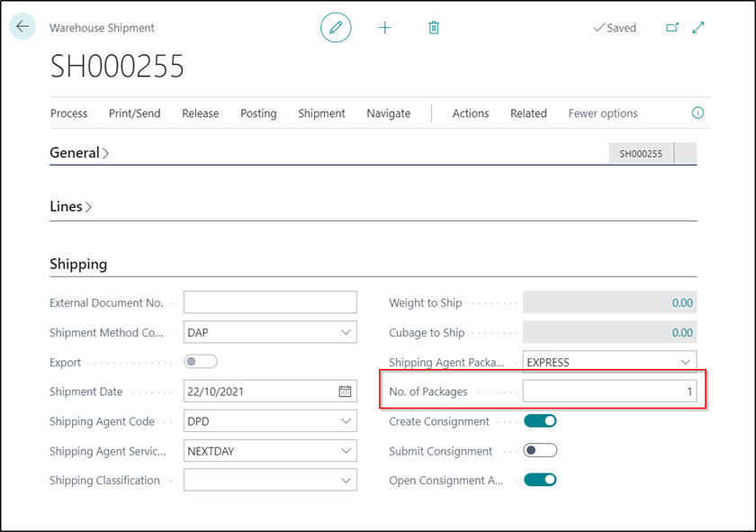The width and height of the screenshot is (756, 532).
Task: Expand the Shipment Method Code dropdown
Action: [346, 332]
